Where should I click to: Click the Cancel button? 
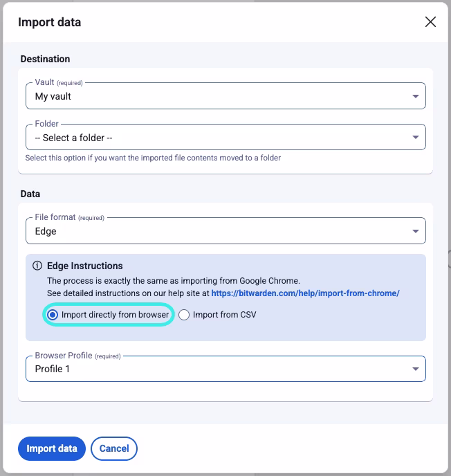pyautogui.click(x=114, y=448)
